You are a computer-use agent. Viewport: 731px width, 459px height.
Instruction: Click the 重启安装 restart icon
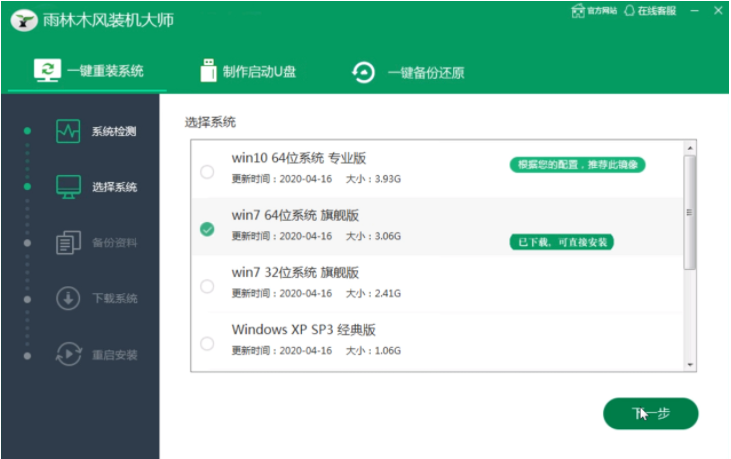(x=69, y=354)
